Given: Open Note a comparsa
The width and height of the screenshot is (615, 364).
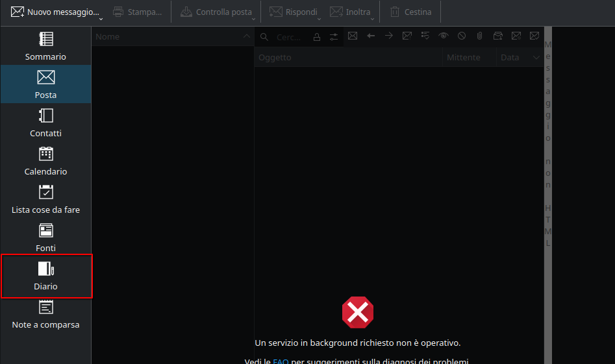Looking at the screenshot, I should tap(45, 314).
